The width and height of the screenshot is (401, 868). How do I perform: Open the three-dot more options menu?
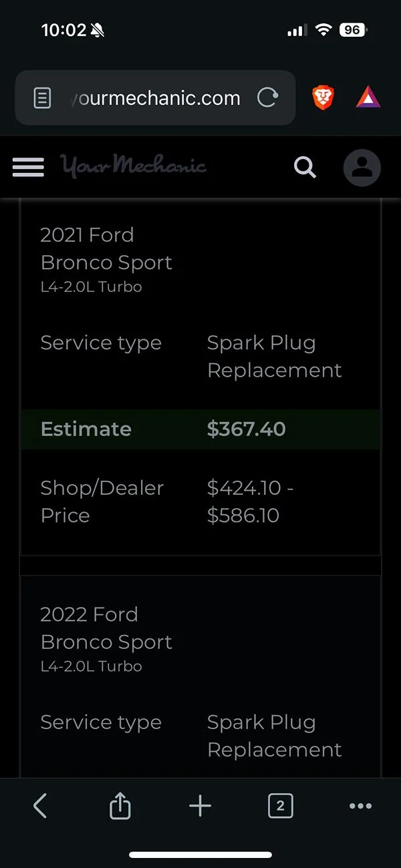[x=360, y=806]
